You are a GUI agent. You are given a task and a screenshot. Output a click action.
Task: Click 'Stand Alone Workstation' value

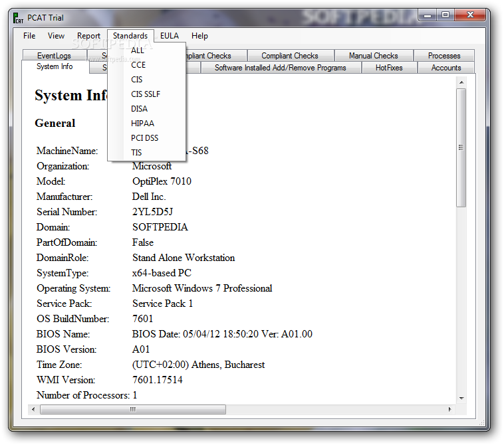coord(184,258)
